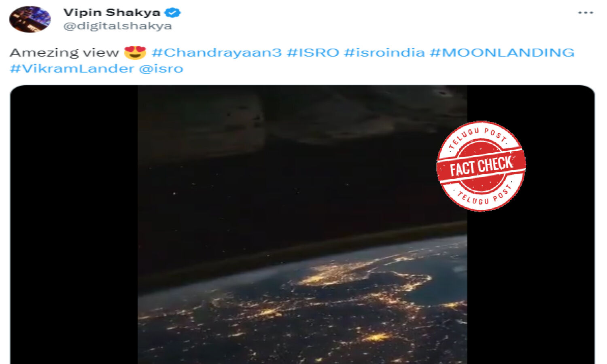
Task: Open the Vipin Shakya display name
Action: [112, 13]
